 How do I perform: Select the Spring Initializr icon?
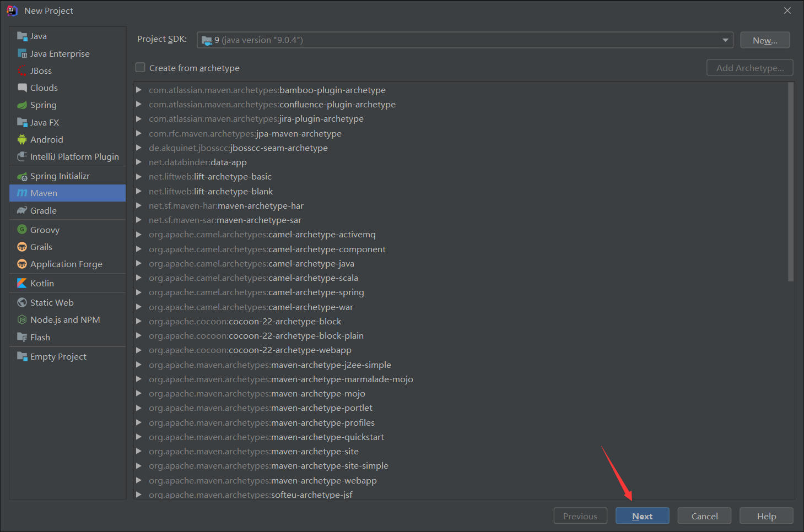tap(22, 176)
